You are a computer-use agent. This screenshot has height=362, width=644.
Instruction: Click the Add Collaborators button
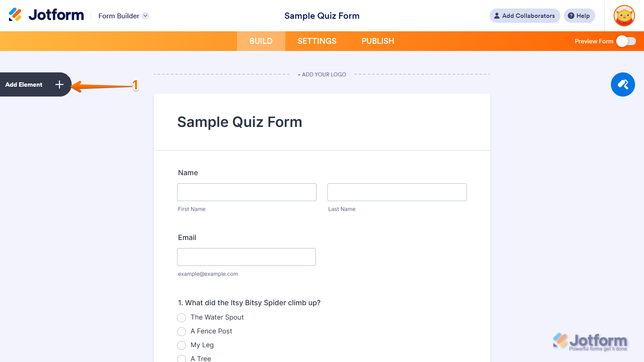point(525,16)
